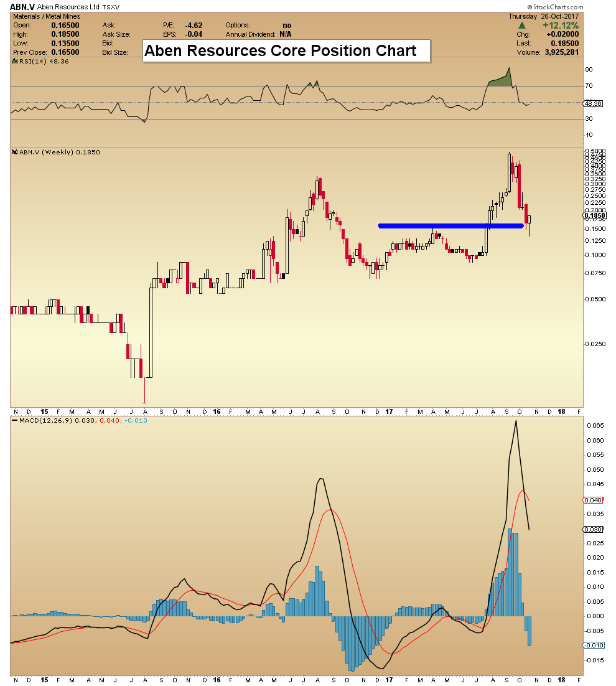Viewport: 616px width, 686px height.
Task: Click the RSI(14) 48.36 indicator label
Action: click(x=44, y=62)
